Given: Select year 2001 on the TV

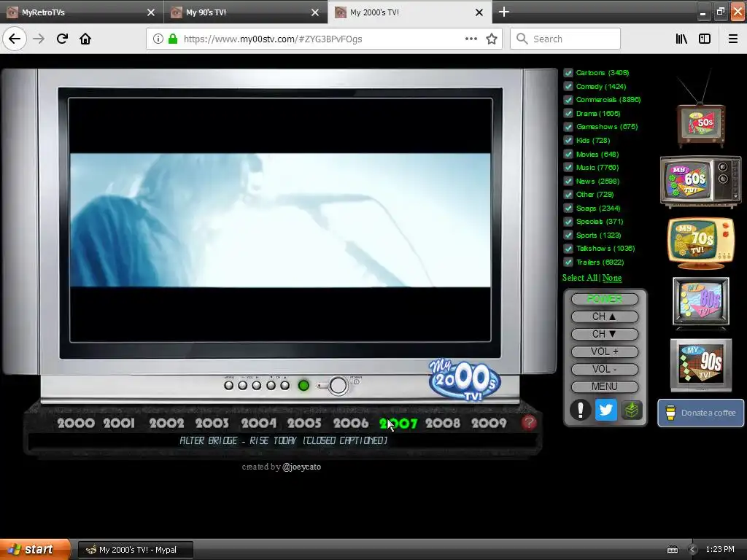Looking at the screenshot, I should click(119, 423).
